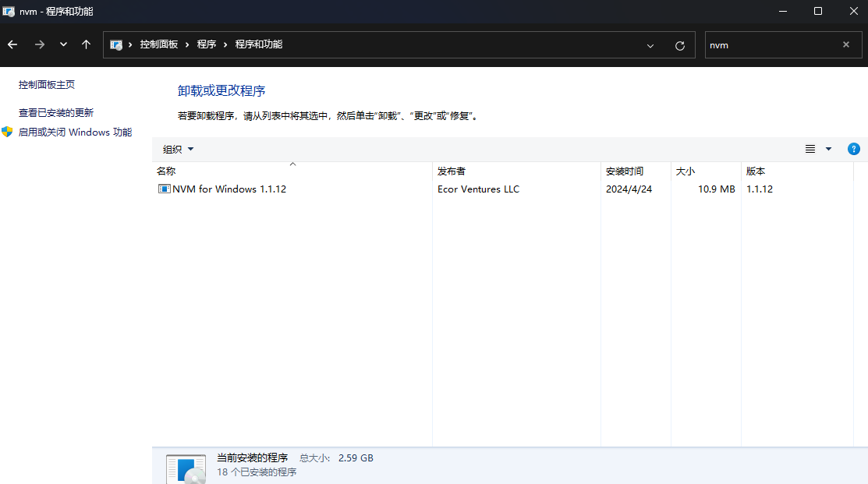Sort by the 名称 column header
This screenshot has width=868, height=484.
click(292, 171)
